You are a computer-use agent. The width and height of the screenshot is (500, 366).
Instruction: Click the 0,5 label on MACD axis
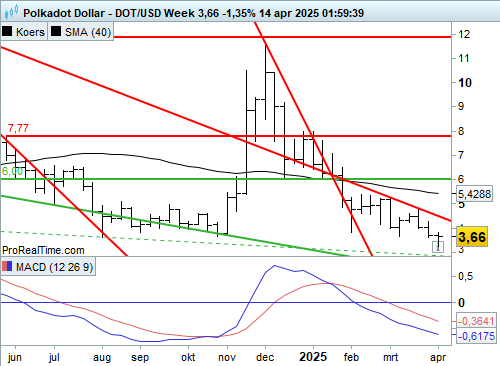[x=465, y=277]
